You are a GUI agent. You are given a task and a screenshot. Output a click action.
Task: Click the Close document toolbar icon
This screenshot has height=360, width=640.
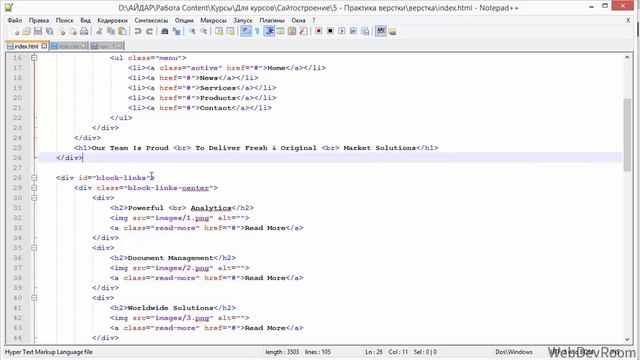point(62,31)
